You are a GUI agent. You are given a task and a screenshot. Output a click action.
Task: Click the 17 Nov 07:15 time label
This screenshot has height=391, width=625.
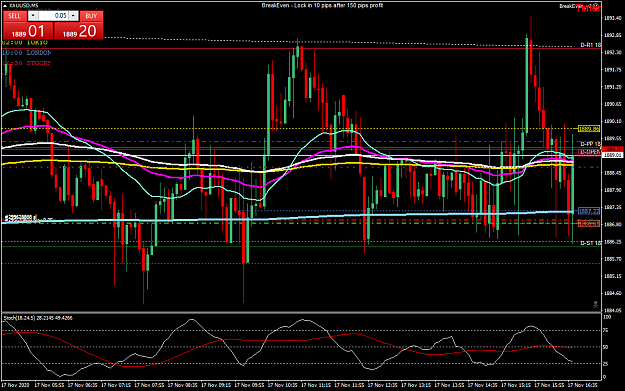[116, 385]
